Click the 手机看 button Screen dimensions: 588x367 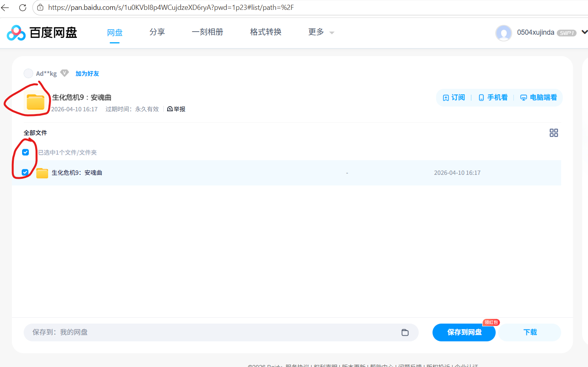tap(493, 97)
